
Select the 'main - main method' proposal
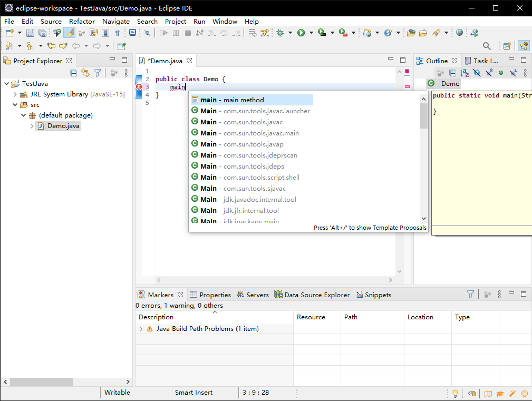[252, 100]
